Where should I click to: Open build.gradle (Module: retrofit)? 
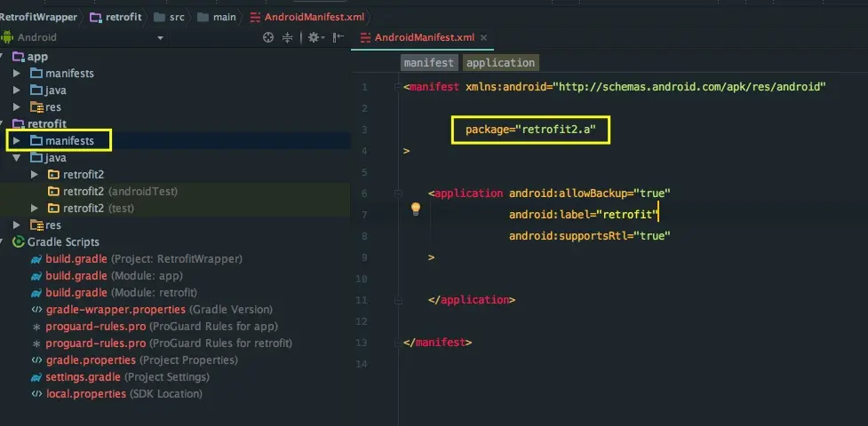pos(121,292)
